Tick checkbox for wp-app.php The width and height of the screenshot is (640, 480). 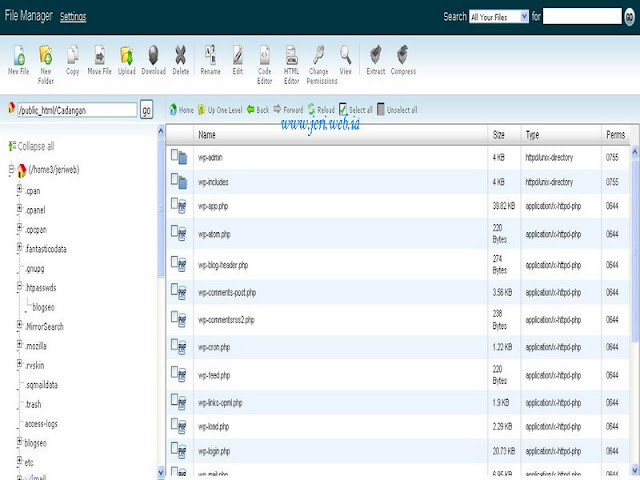click(175, 203)
